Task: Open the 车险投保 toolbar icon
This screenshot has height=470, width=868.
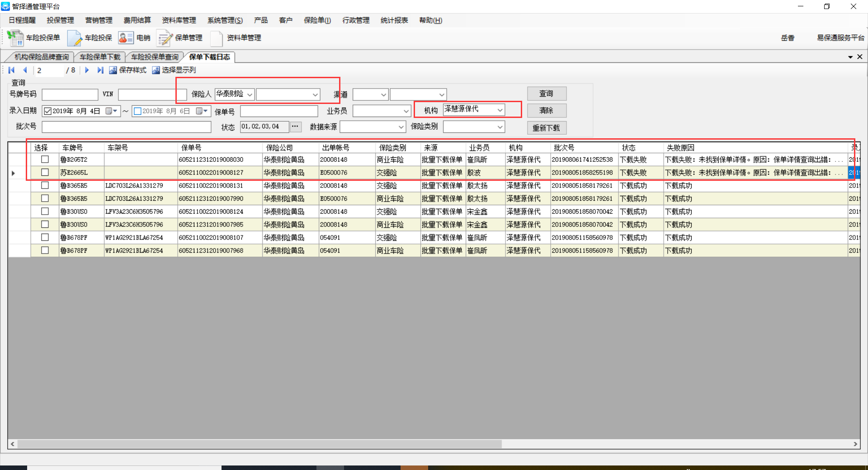Action: [x=74, y=38]
